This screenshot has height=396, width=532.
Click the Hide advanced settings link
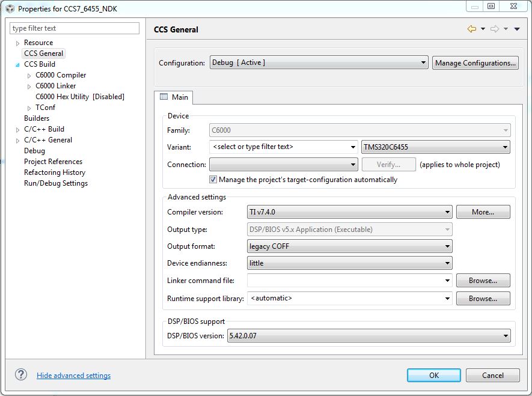pos(73,376)
